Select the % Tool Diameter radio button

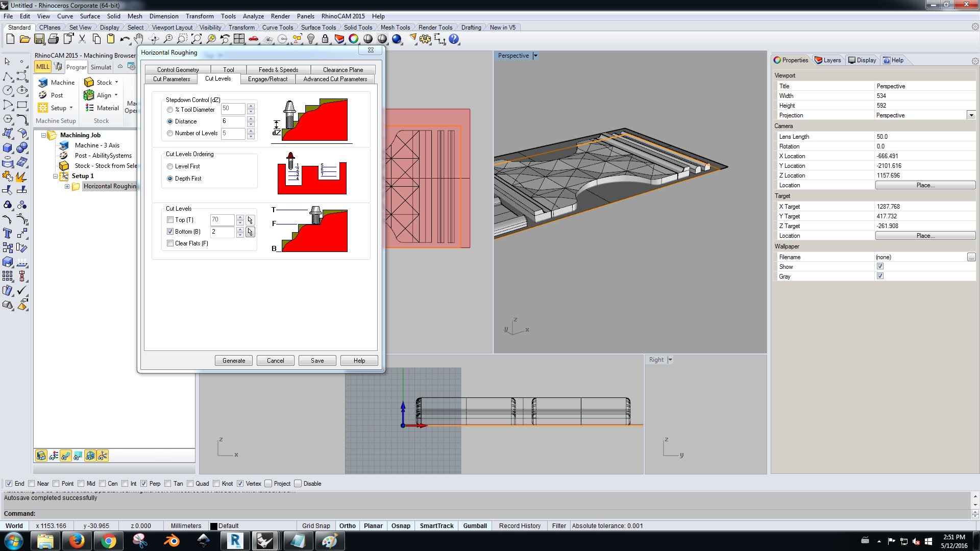pos(170,110)
